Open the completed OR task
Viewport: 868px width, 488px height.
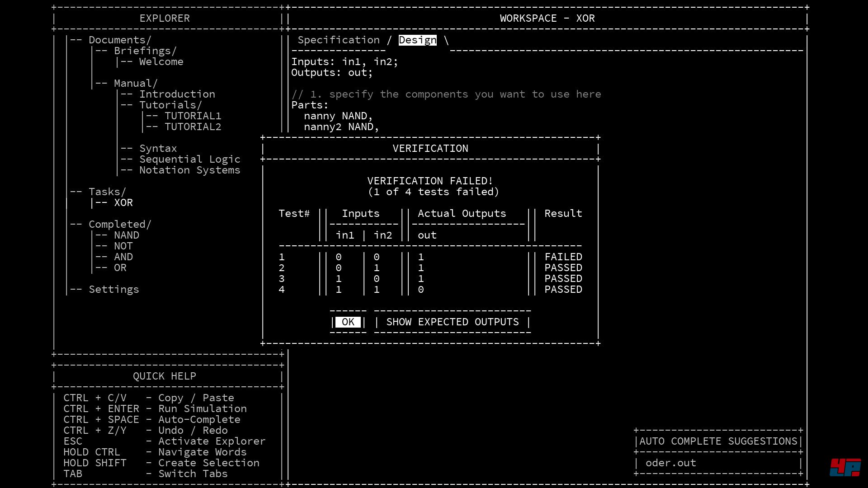[120, 267]
